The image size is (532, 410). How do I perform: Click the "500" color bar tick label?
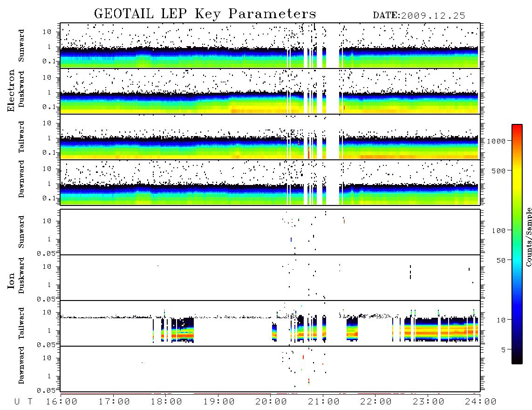point(498,171)
